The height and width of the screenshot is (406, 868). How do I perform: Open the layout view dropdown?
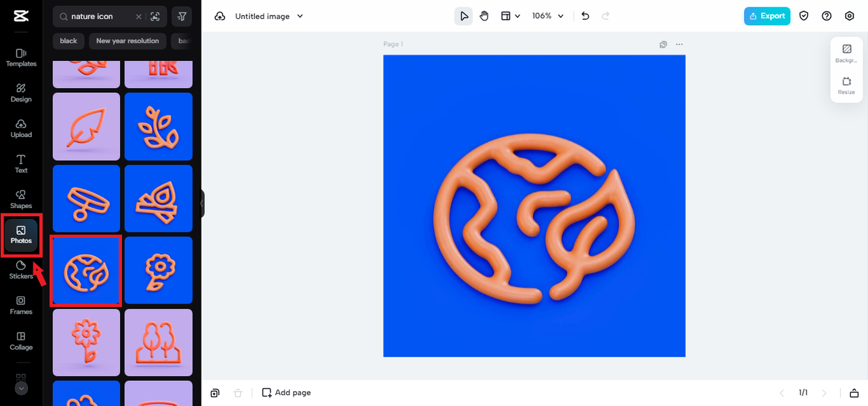point(510,16)
